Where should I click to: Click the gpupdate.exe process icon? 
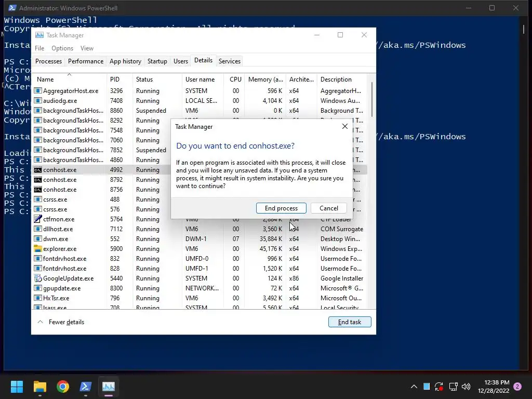[x=37, y=288]
